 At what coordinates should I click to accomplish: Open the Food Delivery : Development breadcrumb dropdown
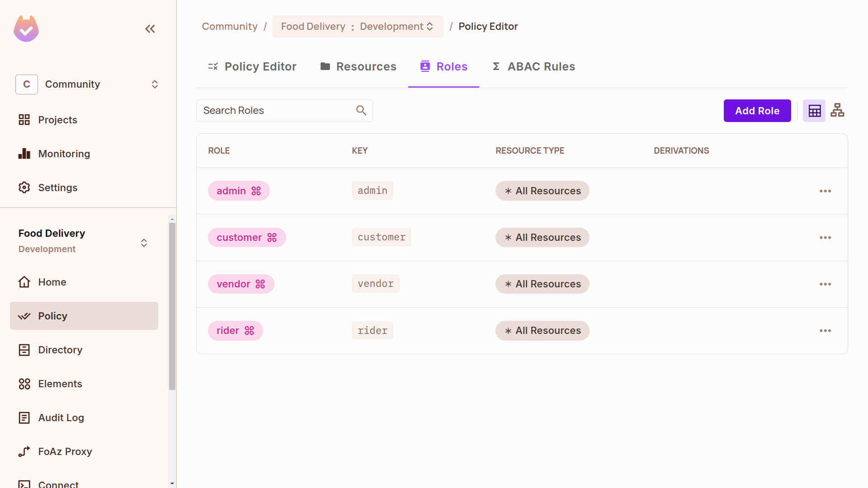(357, 27)
